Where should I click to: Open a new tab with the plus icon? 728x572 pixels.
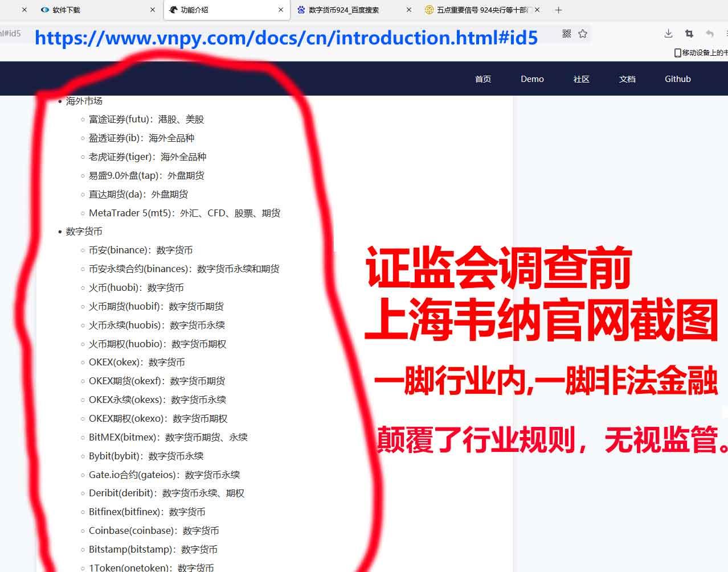click(x=558, y=10)
